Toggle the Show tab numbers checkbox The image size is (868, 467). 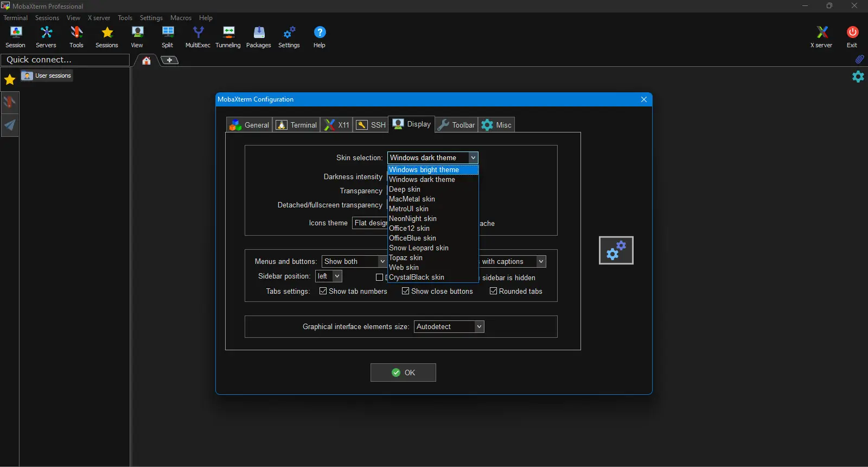click(323, 291)
